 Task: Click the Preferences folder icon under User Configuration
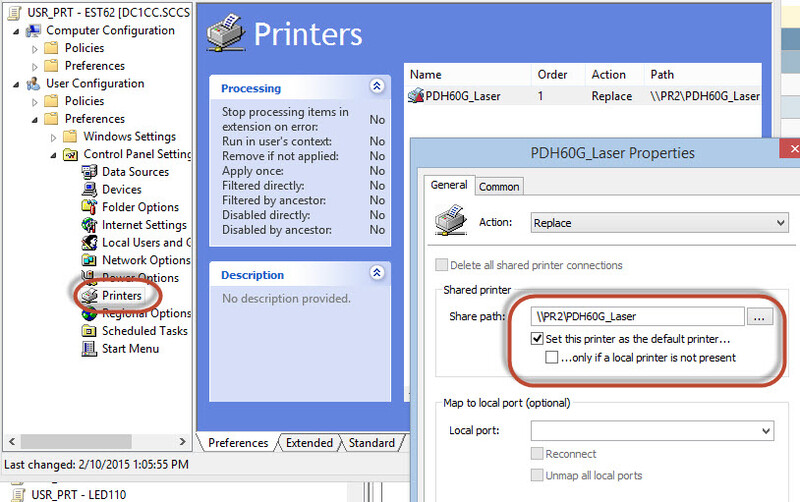pos(51,119)
